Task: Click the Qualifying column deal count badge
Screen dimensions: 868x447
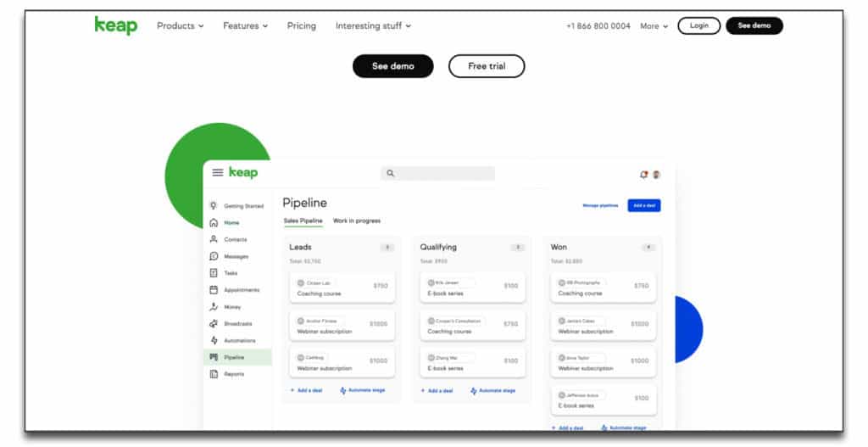Action: [x=518, y=247]
